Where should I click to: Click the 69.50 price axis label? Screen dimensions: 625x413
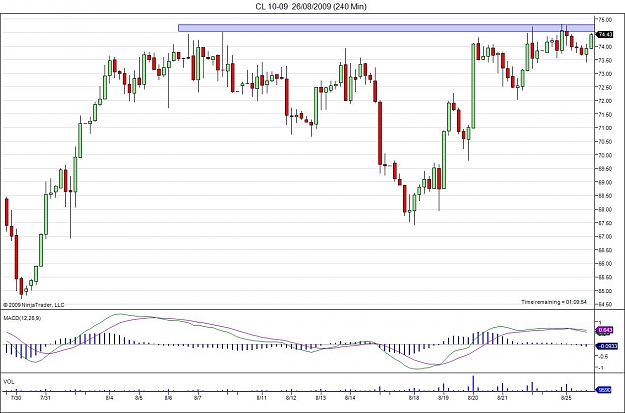[x=605, y=169]
